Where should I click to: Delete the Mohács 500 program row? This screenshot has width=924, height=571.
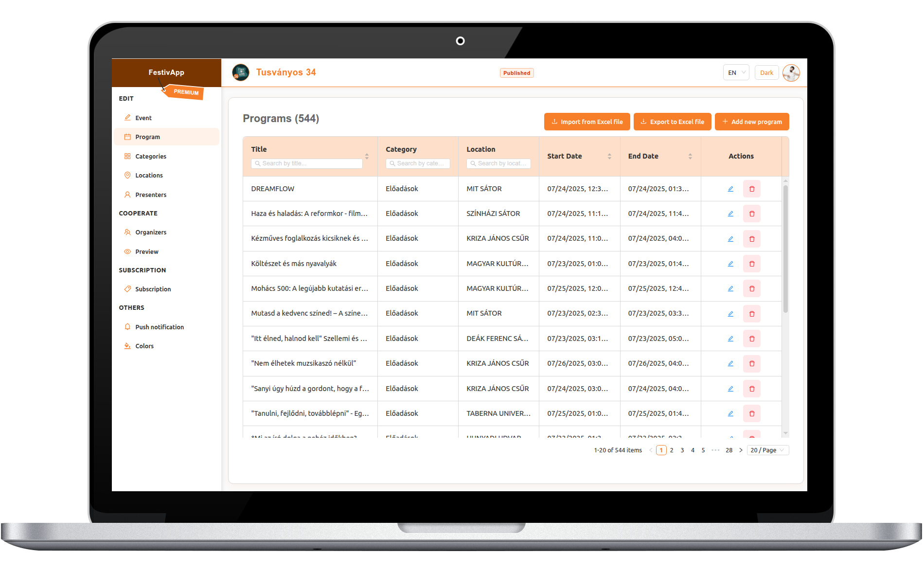[752, 288]
